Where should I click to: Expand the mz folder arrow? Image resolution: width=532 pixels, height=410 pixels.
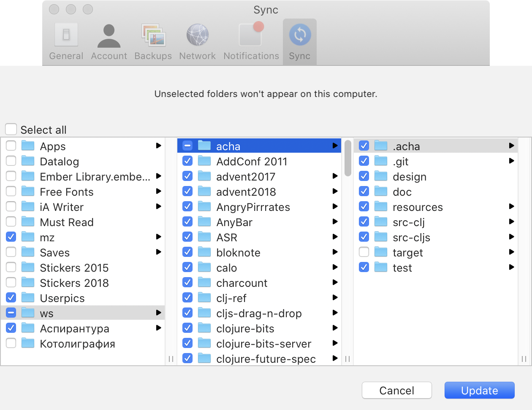pos(159,237)
